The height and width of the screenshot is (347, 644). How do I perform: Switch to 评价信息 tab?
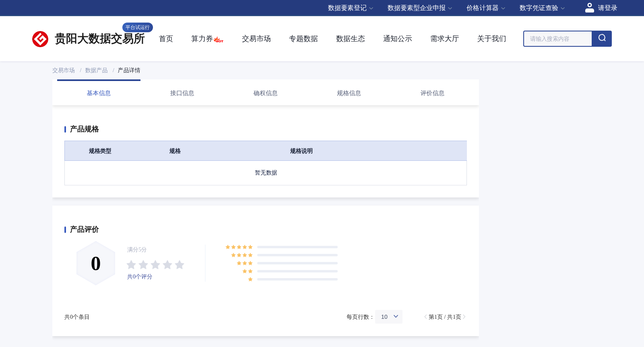(x=432, y=93)
